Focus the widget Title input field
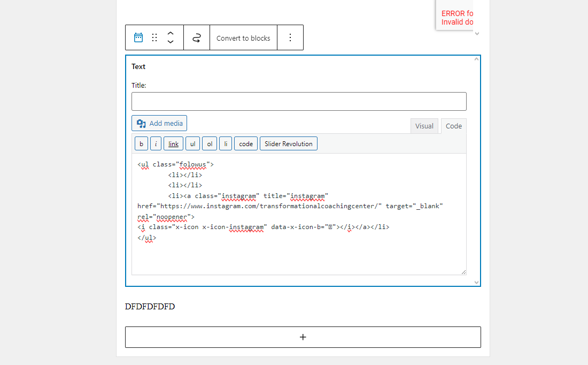Viewport: 588px width, 365px height. (x=299, y=101)
